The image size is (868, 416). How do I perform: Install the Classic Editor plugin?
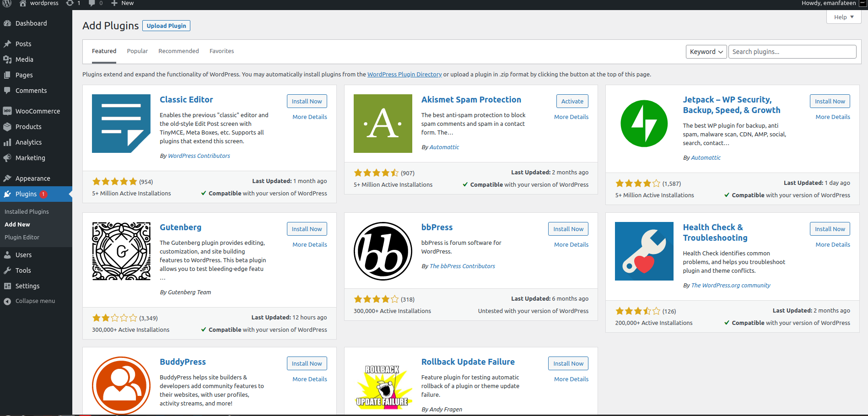pos(307,101)
